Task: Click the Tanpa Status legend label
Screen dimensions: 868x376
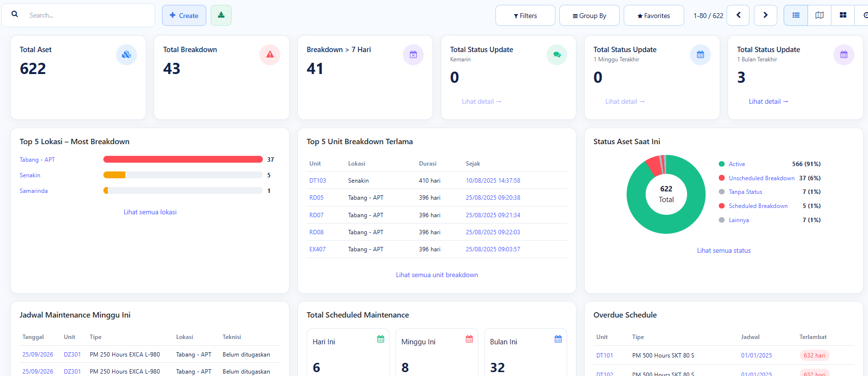Action: 746,192
